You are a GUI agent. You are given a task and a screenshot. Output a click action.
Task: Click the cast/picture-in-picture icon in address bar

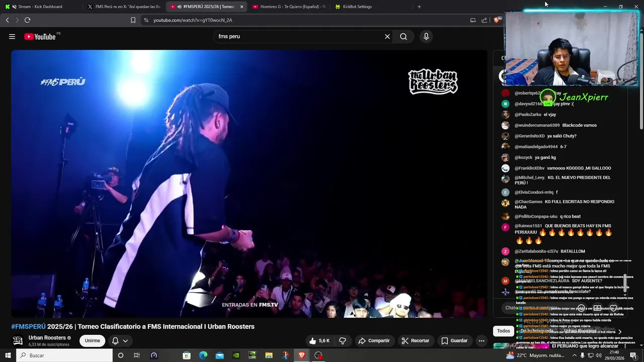473,20
